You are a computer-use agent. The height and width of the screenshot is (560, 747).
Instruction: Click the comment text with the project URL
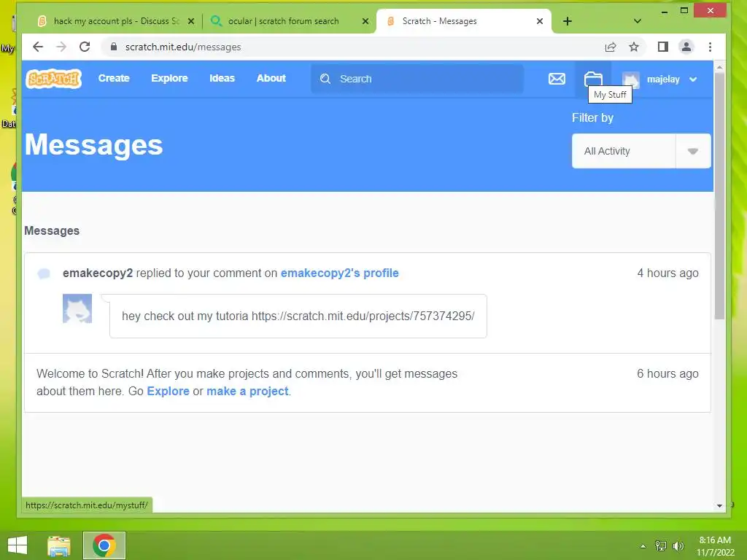(298, 316)
